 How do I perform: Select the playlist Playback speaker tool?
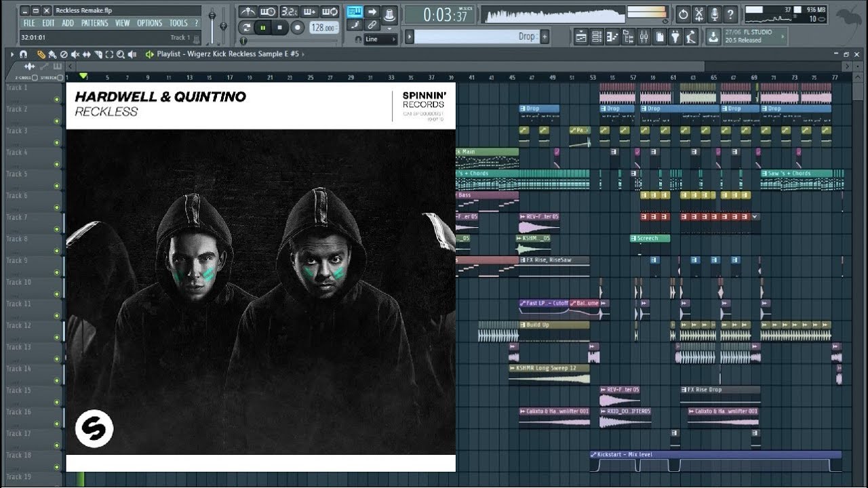132,54
